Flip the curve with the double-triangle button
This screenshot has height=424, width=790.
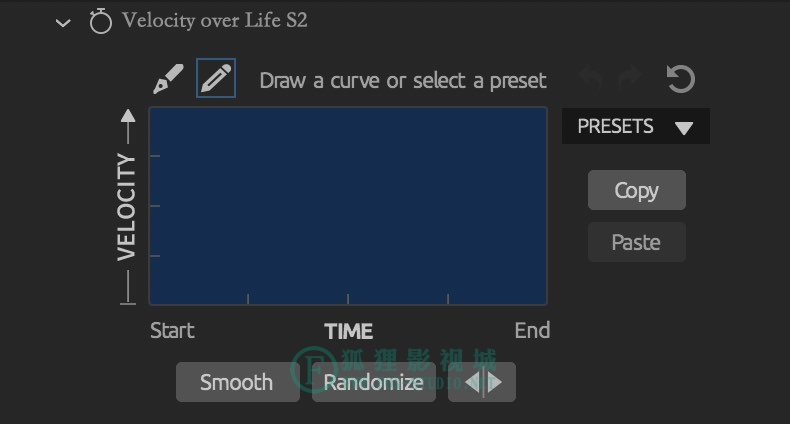pyautogui.click(x=482, y=382)
